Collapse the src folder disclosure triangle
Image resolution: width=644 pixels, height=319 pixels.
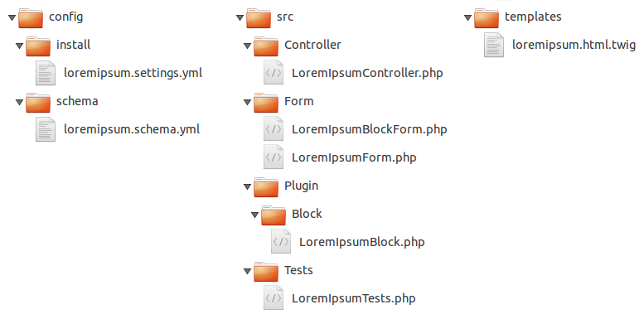click(240, 17)
